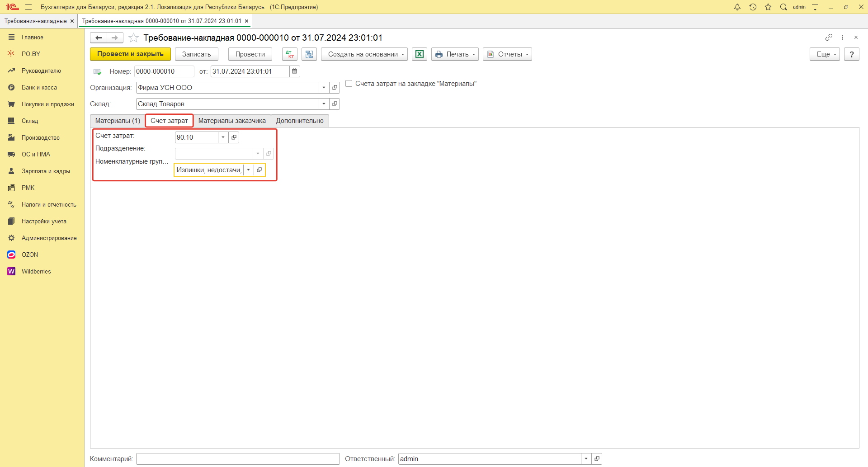Expand Счет затрат dropdown arrow
Screen dimensions: 868x467
tap(223, 137)
